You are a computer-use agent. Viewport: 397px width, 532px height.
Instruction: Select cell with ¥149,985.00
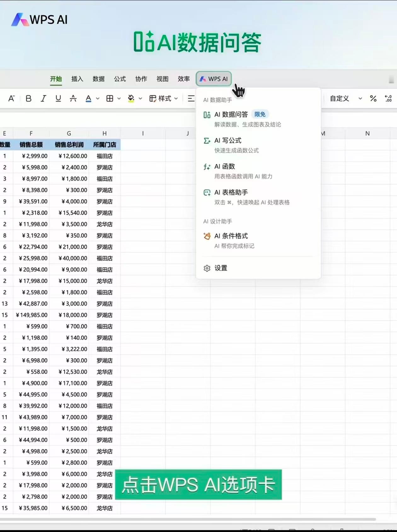[x=31, y=315]
